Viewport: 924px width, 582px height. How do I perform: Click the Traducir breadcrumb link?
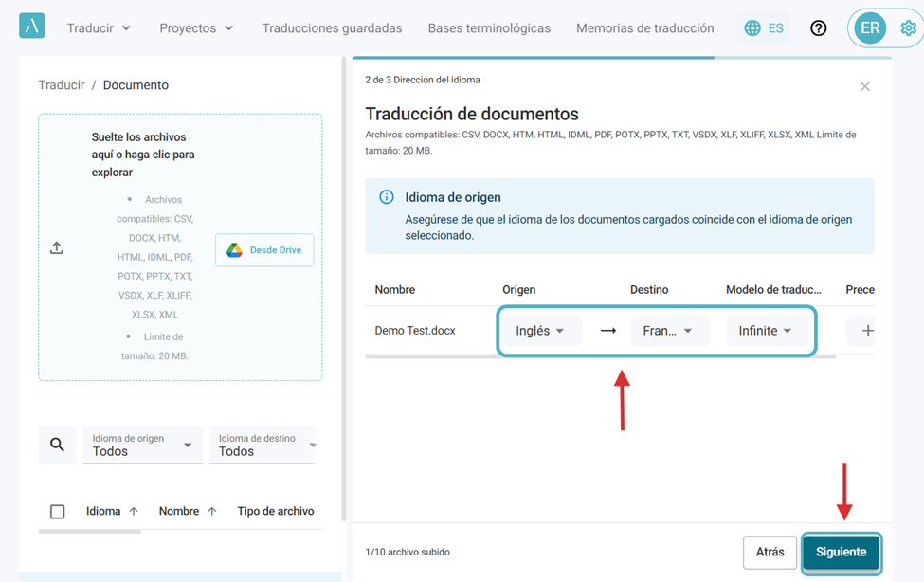pos(62,85)
